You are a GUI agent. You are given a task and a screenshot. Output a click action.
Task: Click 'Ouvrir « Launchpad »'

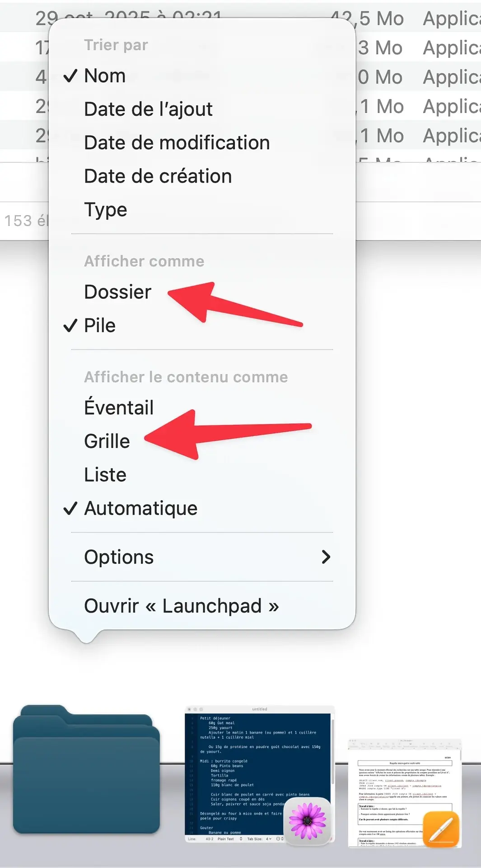pyautogui.click(x=181, y=605)
